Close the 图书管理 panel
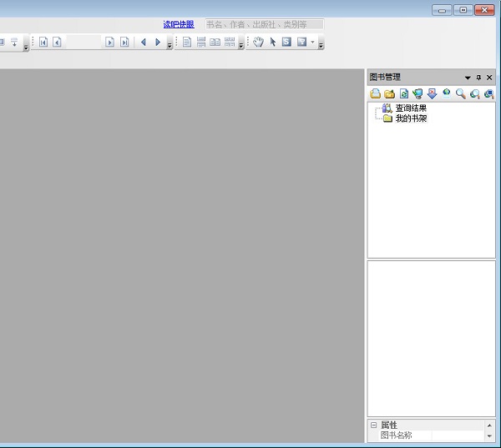This screenshot has height=448, width=501. [x=489, y=78]
